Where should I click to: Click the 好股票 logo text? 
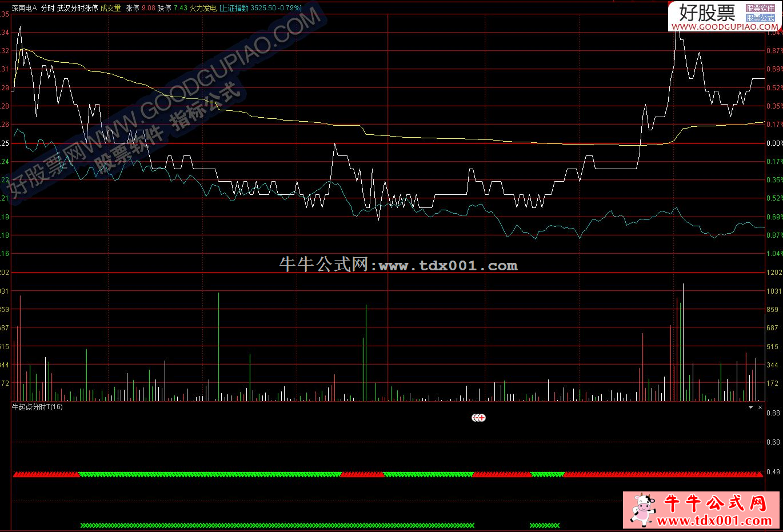(x=707, y=12)
